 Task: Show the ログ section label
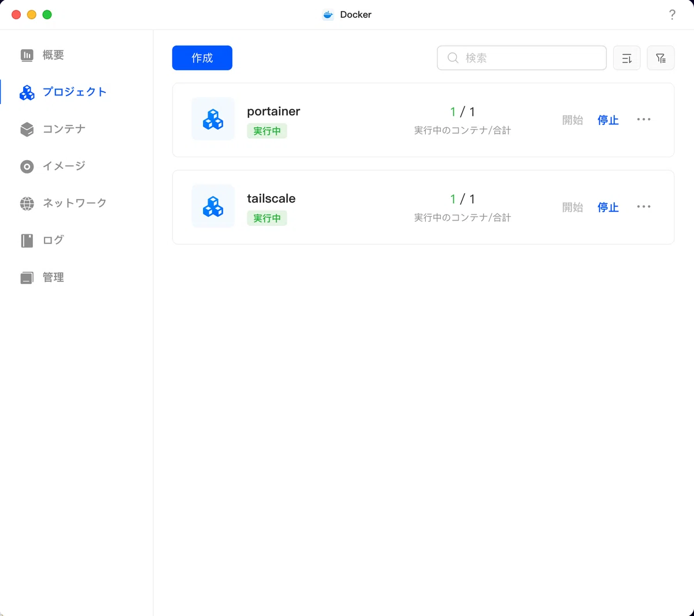coord(53,240)
